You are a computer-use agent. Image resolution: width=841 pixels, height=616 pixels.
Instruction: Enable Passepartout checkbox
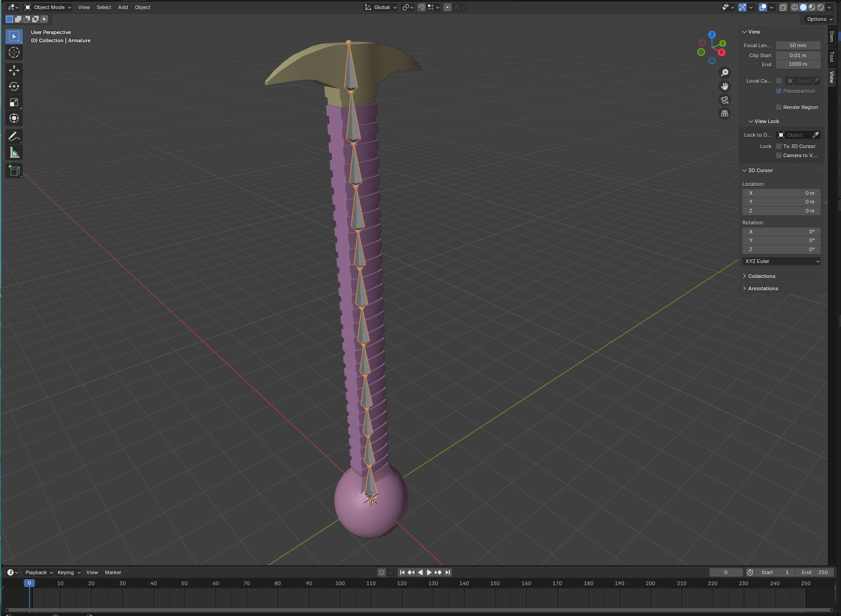click(779, 91)
